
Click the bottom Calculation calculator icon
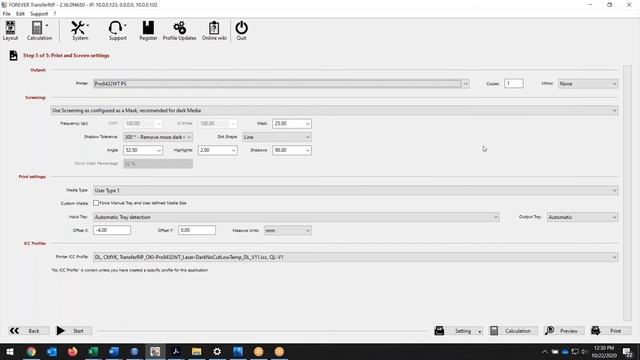pos(494,331)
